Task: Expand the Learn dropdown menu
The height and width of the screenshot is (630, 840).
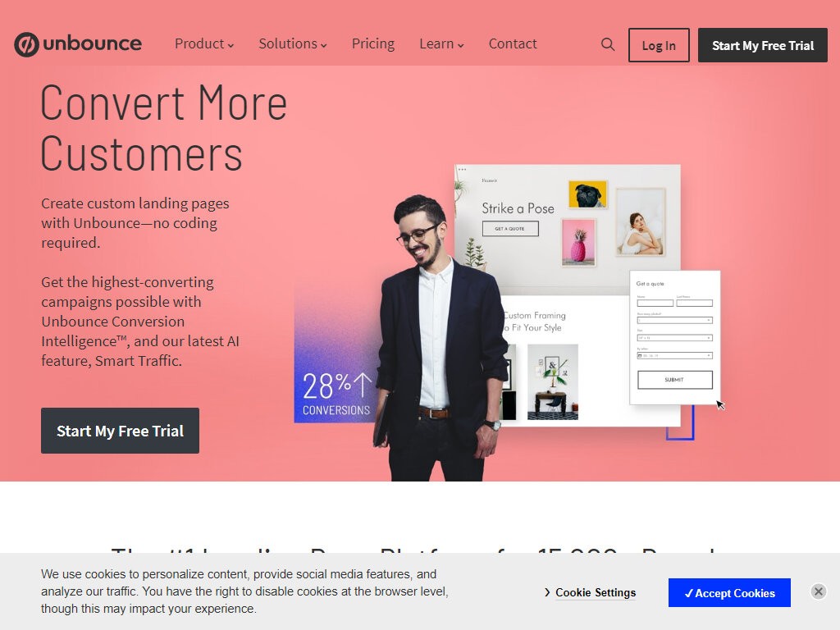Action: tap(441, 44)
